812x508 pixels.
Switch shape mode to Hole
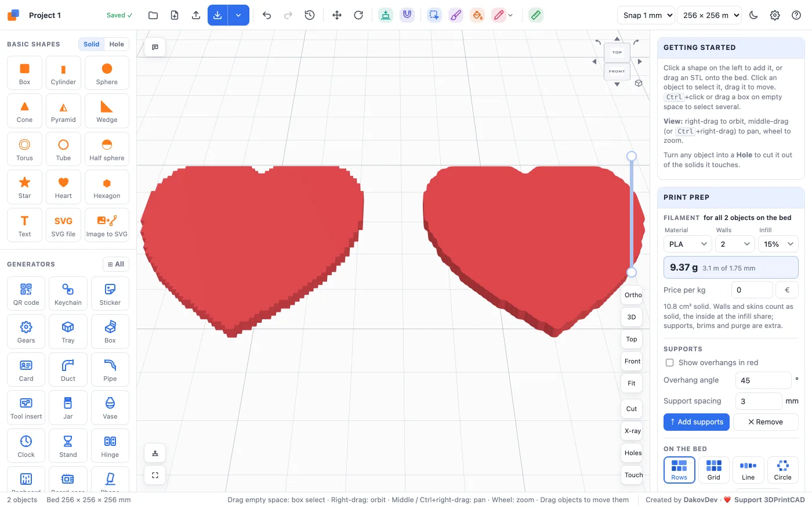[117, 44]
